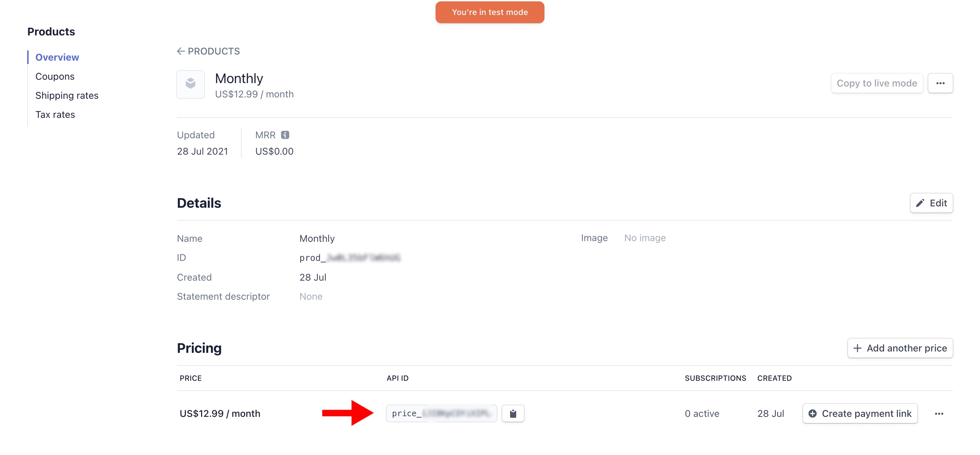Select Overview in the Products sidebar

[x=57, y=57]
